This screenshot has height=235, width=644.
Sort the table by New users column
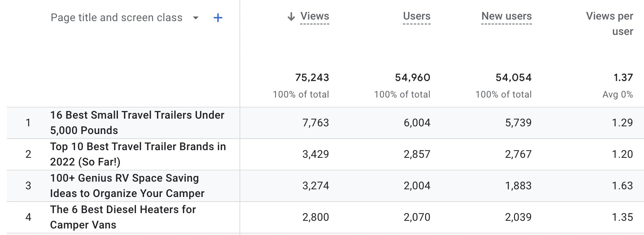pos(506,16)
